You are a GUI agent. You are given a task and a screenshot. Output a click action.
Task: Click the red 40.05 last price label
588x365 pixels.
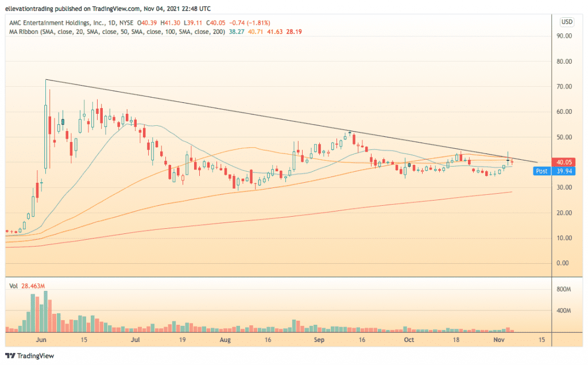pos(564,162)
